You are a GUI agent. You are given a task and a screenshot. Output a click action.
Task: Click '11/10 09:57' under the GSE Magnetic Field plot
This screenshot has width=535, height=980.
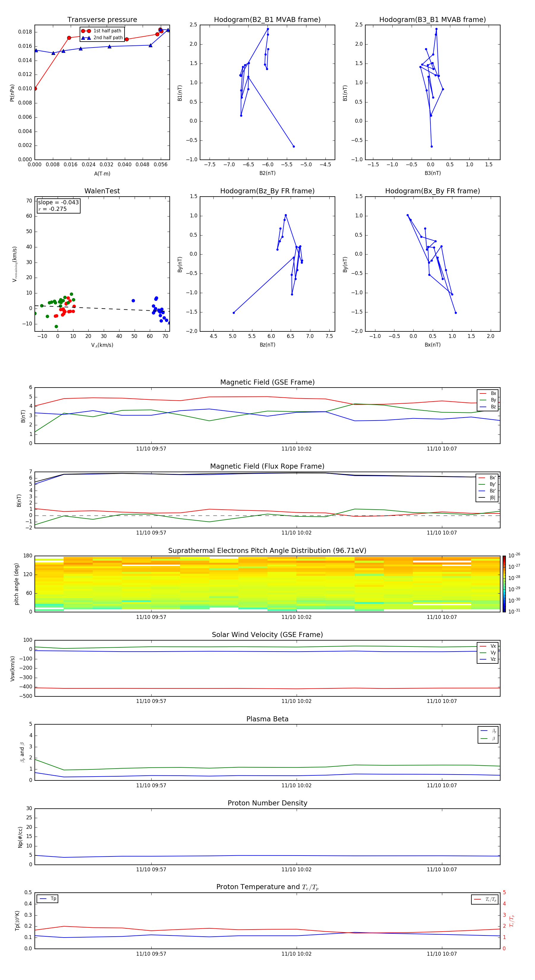point(151,448)
